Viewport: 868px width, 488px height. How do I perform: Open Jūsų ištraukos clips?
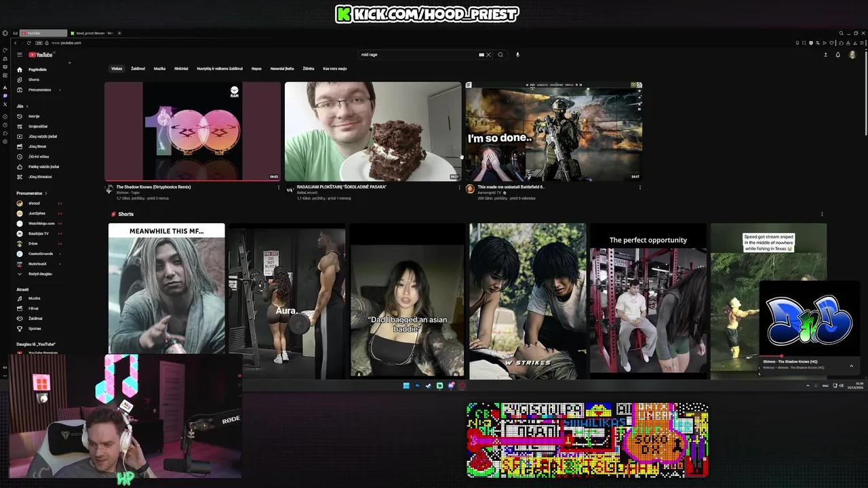point(41,176)
